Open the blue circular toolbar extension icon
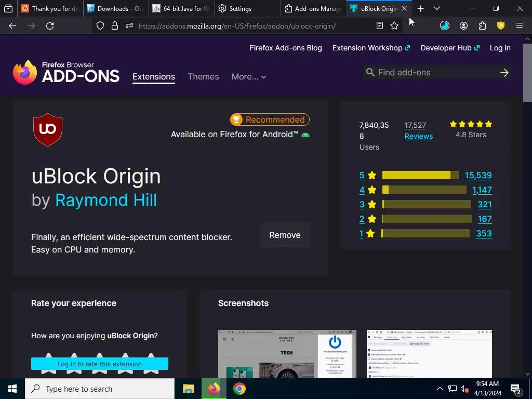This screenshot has width=532, height=399. (x=445, y=26)
